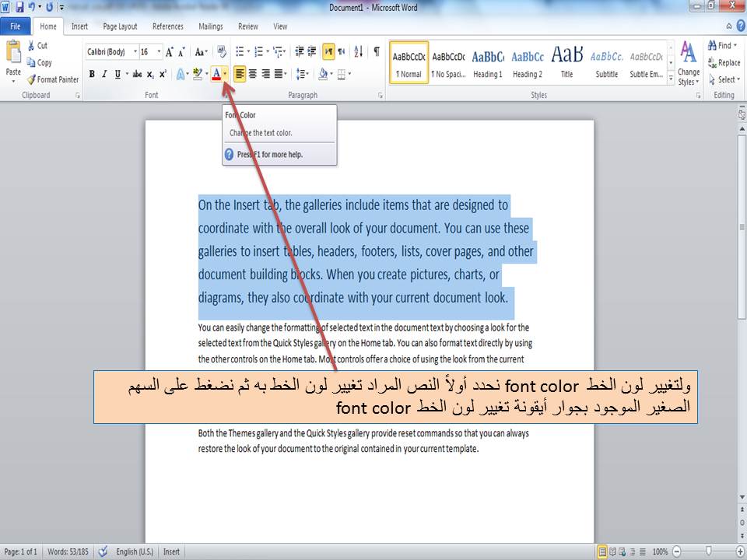This screenshot has width=747, height=560.
Task: Switch to the Insert tab
Action: 79,26
